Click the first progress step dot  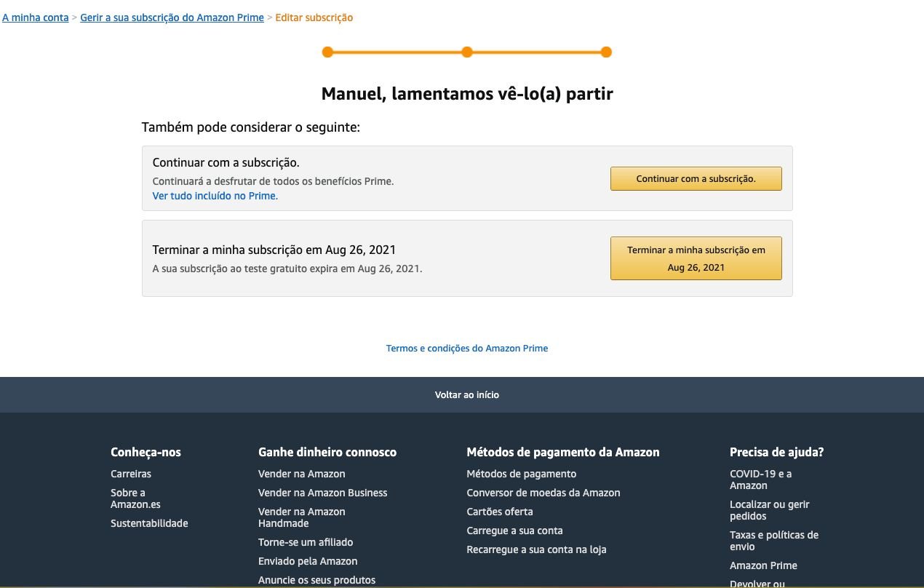click(x=327, y=52)
